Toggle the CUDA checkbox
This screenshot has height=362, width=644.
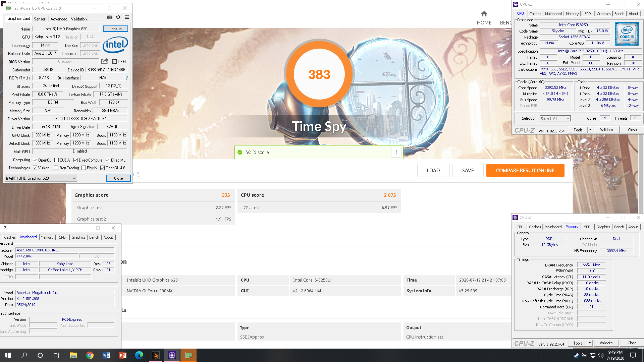pos(56,160)
